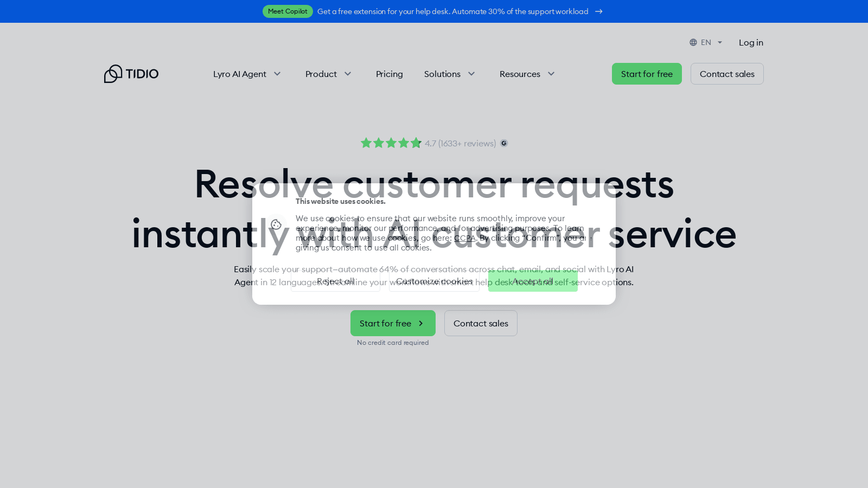Open the free help desk extension banner text
868x488 pixels.
(453, 11)
